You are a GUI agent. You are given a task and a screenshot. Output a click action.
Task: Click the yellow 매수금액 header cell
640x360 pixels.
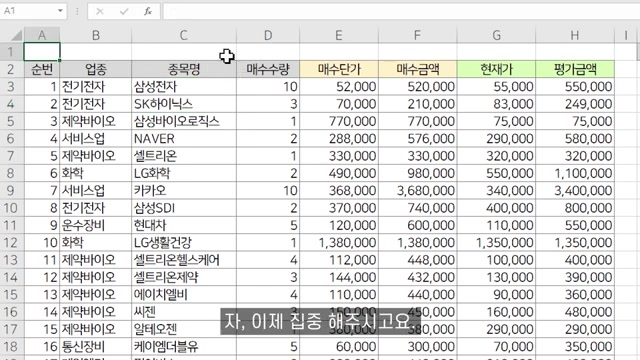click(x=417, y=69)
